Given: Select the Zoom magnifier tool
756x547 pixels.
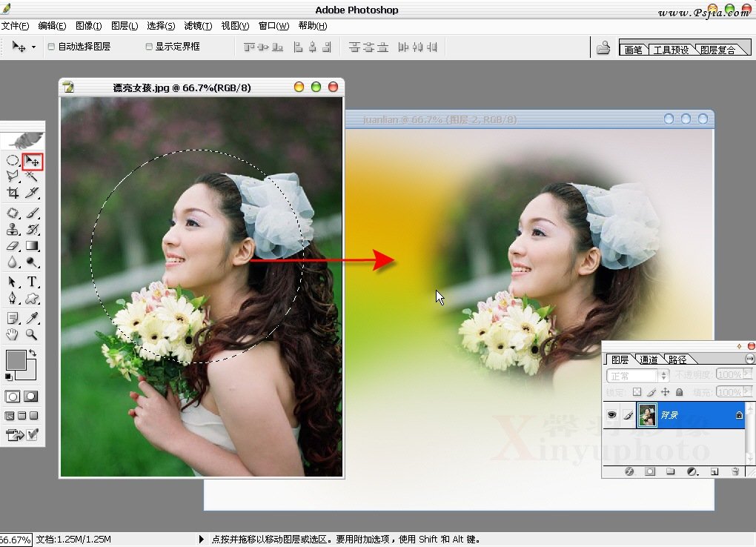Looking at the screenshot, I should point(33,335).
